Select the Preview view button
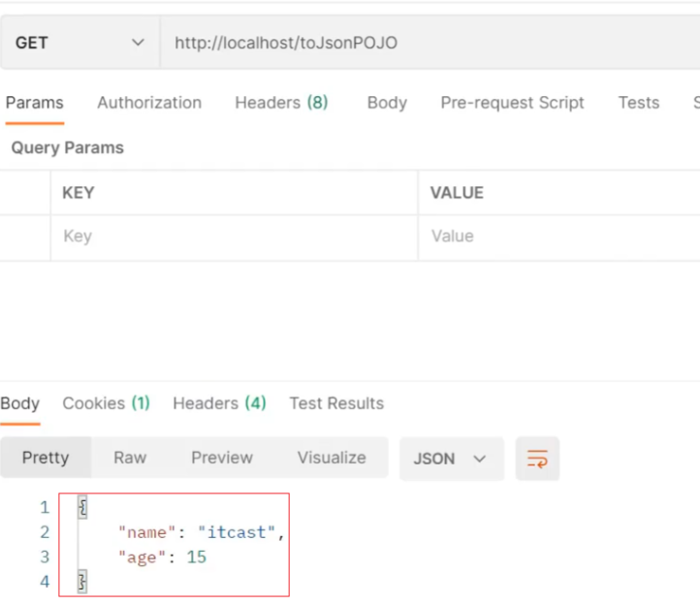700x605 pixels. click(221, 458)
